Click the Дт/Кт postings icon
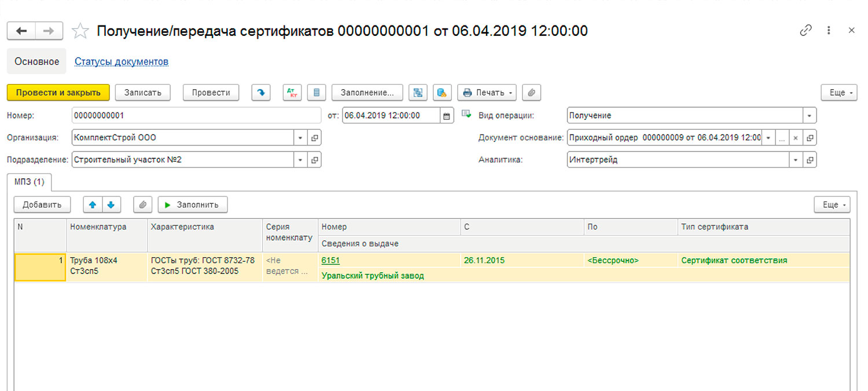Screen dimensions: 868x391 coord(292,93)
